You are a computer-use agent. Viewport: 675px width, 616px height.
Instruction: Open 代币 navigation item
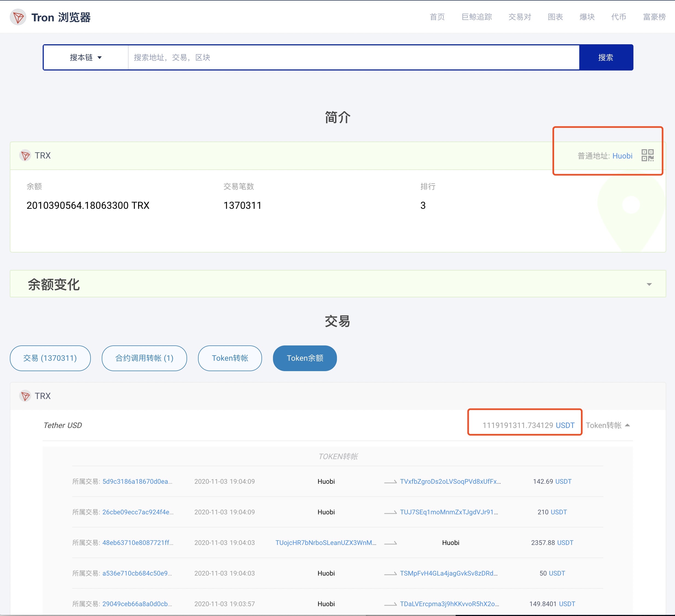click(618, 17)
